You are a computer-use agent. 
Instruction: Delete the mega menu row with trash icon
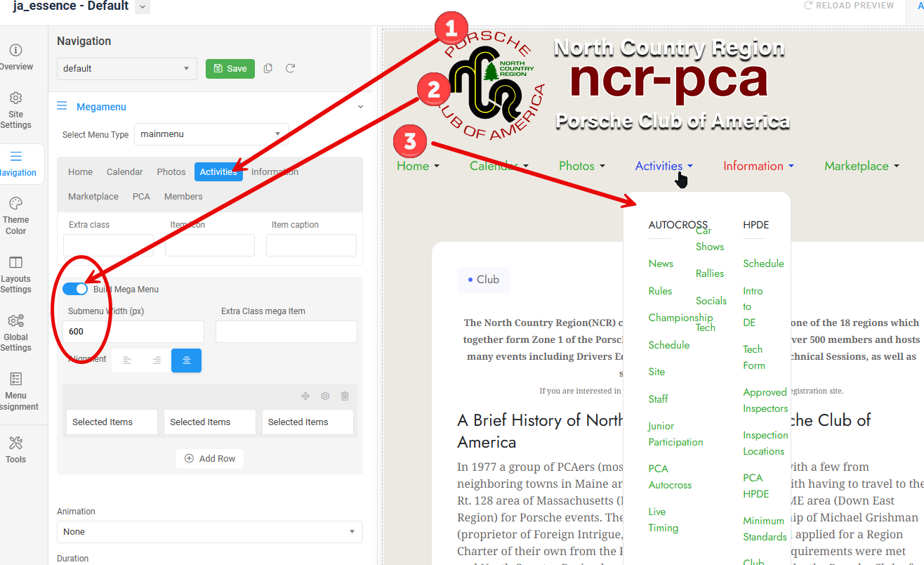[x=345, y=396]
